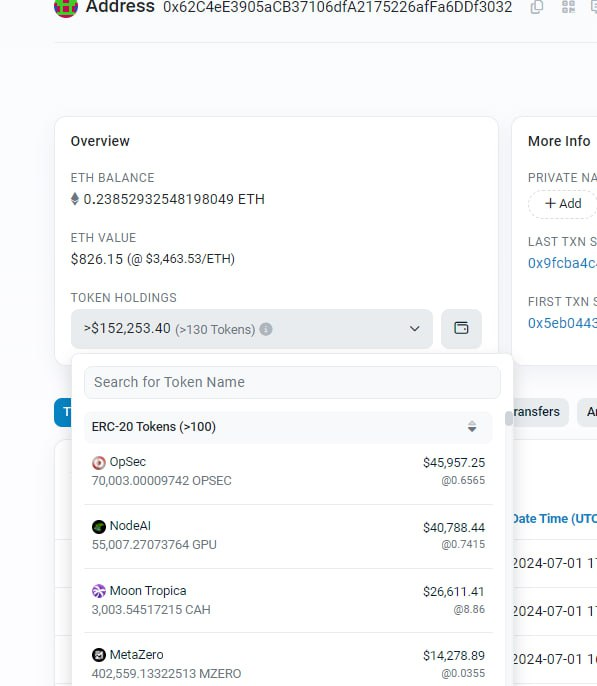Copy the wallet address with copy icon

pos(537,7)
